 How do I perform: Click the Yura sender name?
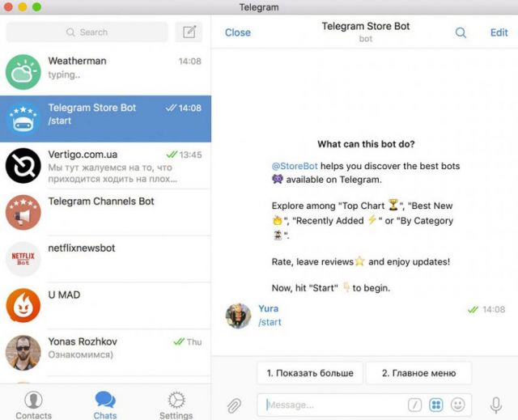point(268,308)
